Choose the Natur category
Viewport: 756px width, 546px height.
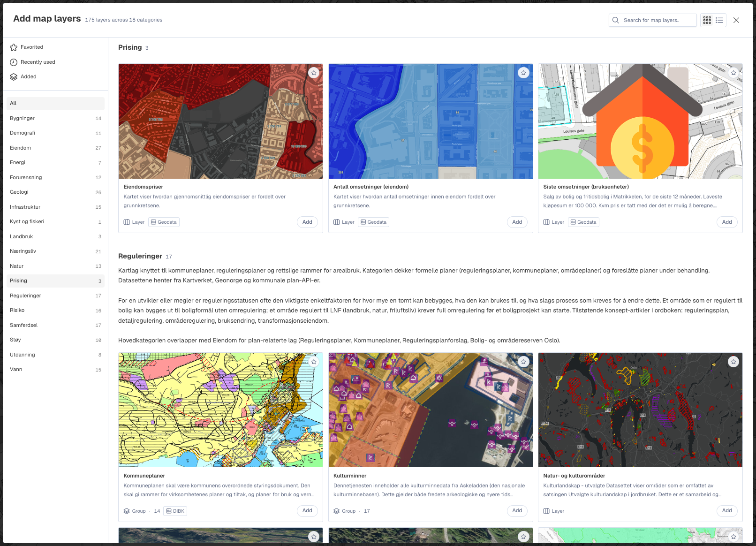[55, 266]
